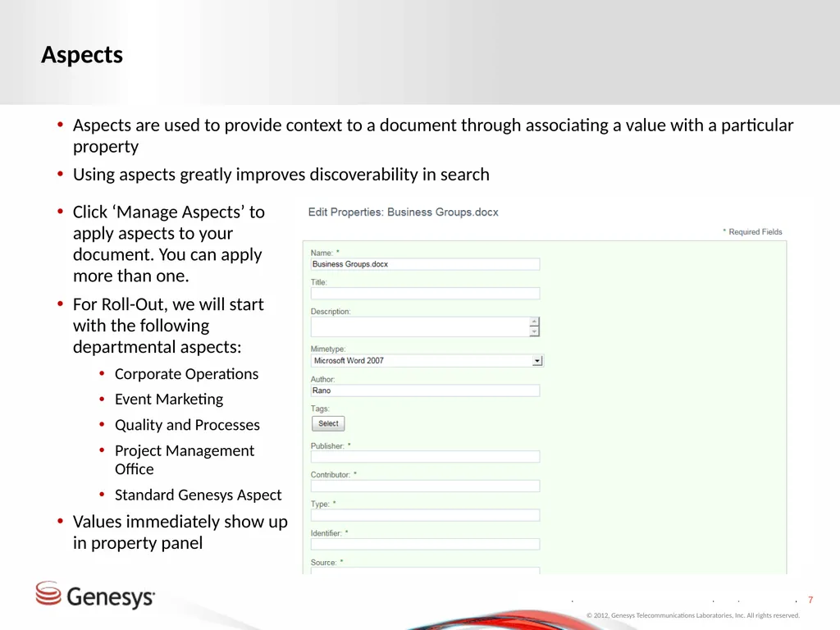Click the 'Required Fields' note
This screenshot has width=840, height=630.
point(752,232)
